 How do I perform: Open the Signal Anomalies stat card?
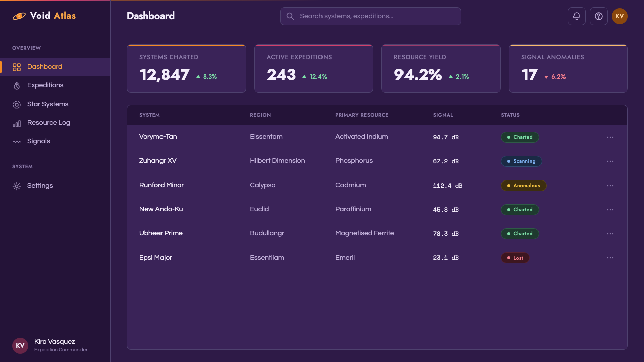tap(568, 68)
